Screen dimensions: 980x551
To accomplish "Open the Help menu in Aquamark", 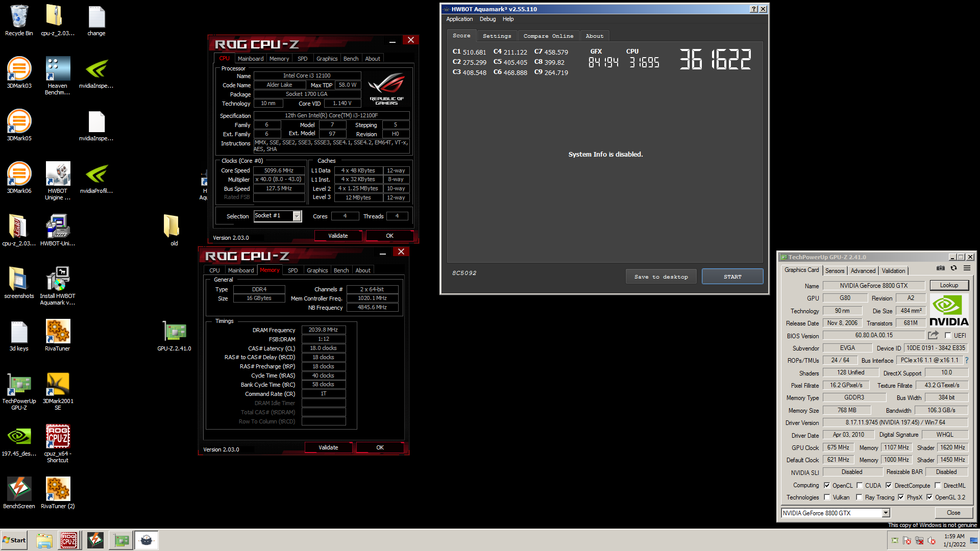I will (508, 19).
